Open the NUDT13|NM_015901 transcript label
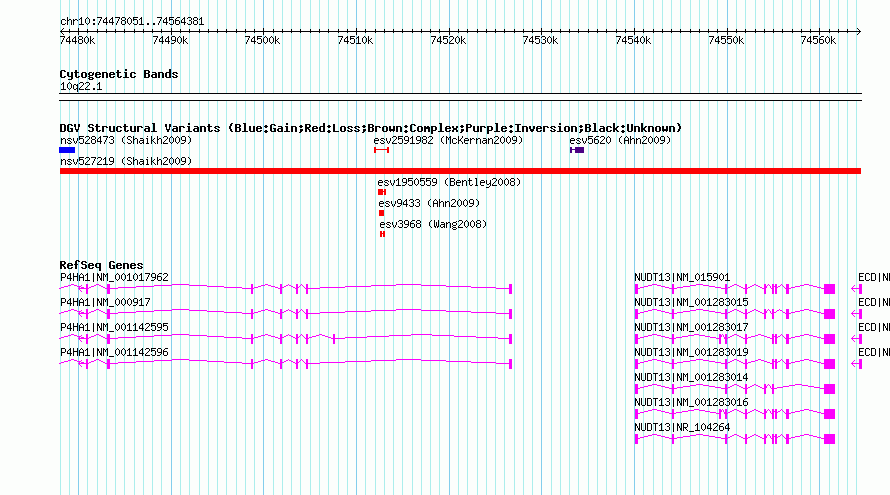This screenshot has height=495, width=890. [x=682, y=278]
